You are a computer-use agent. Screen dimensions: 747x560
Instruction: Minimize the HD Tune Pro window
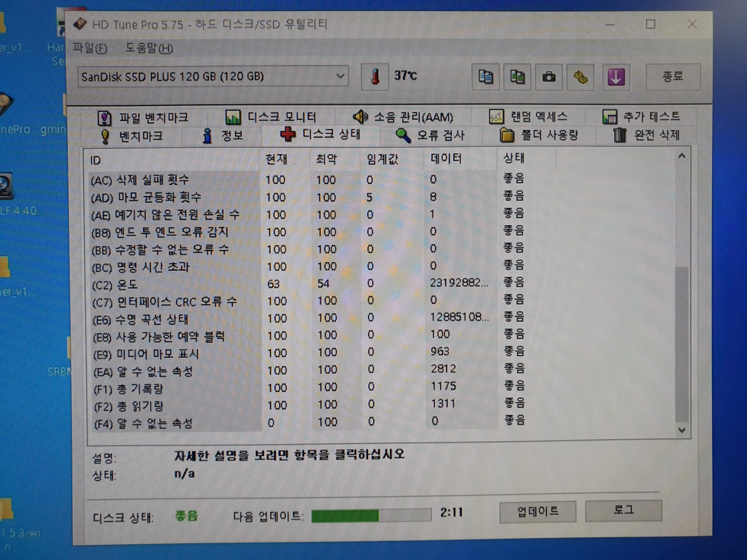click(610, 24)
